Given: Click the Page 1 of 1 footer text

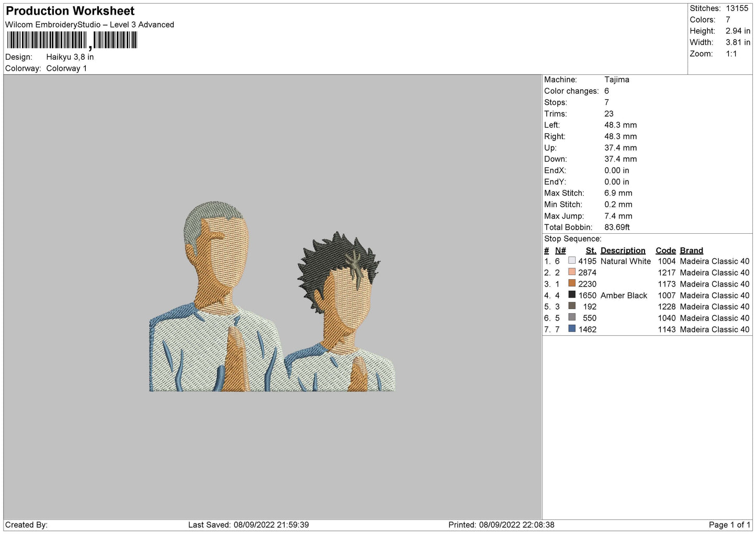Looking at the screenshot, I should (729, 525).
